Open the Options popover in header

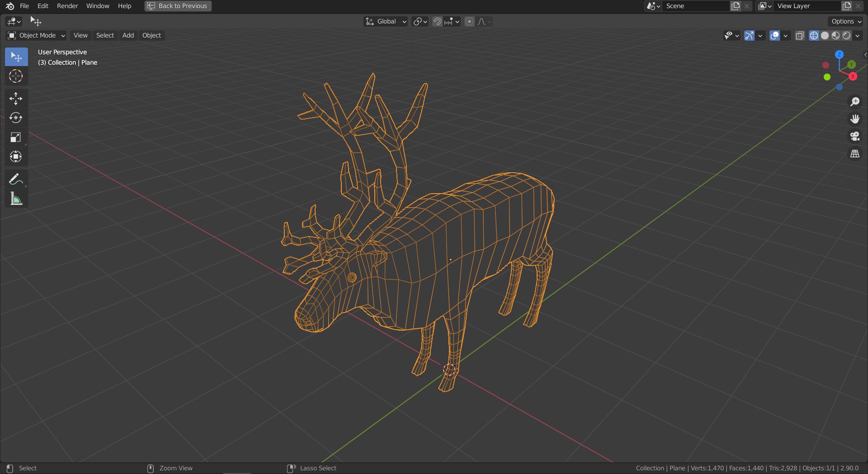click(x=846, y=21)
